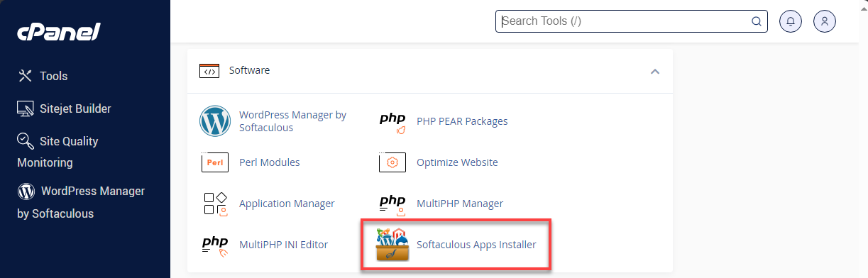Viewport: 868px width, 278px height.
Task: Click the Perl Modules icon
Action: click(215, 162)
